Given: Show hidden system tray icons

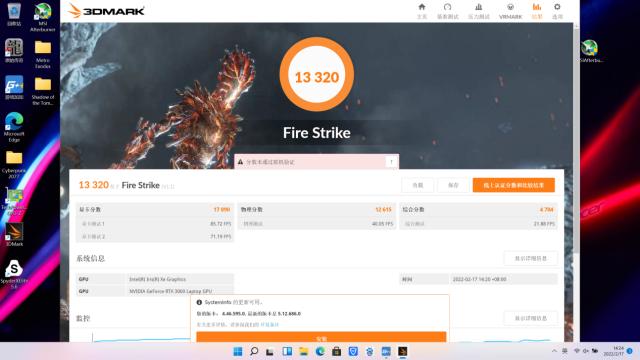Looking at the screenshot, I should (554, 351).
